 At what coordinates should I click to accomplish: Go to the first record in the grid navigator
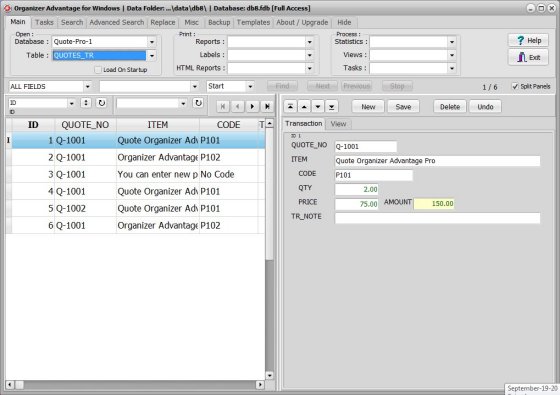223,106
